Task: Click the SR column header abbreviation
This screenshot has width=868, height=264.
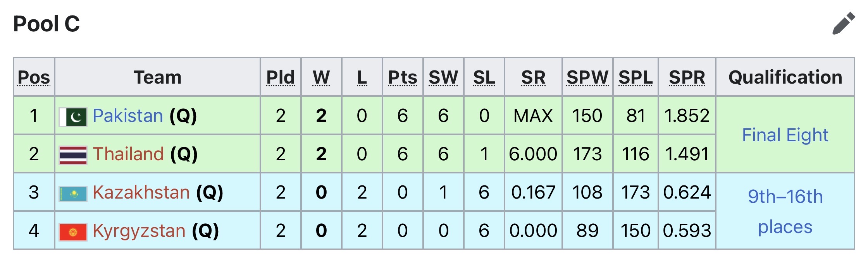Action: coord(533,77)
